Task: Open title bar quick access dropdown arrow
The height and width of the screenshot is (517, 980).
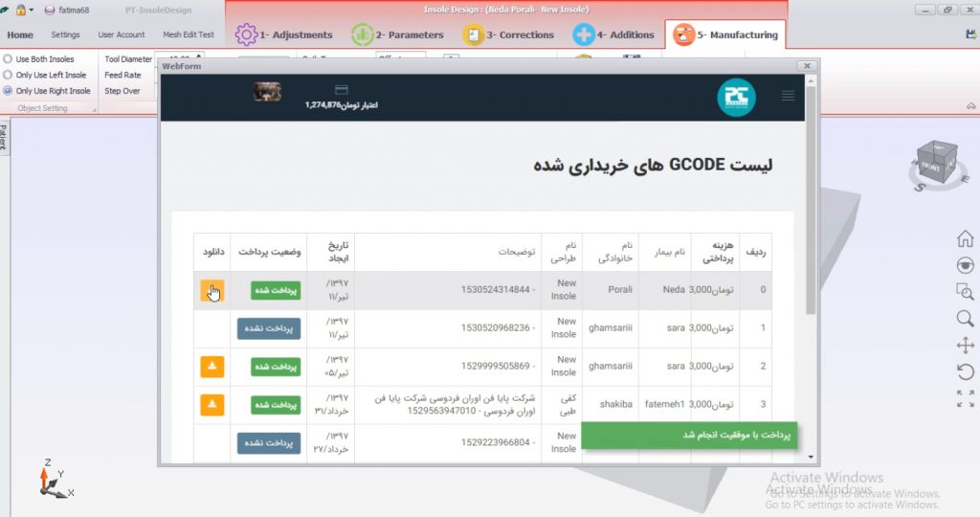Action: coord(32,11)
